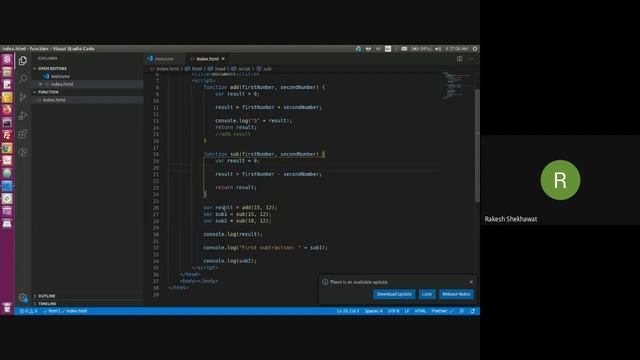Dismiss the update notification with X
The width and height of the screenshot is (640, 360).
pos(471,282)
